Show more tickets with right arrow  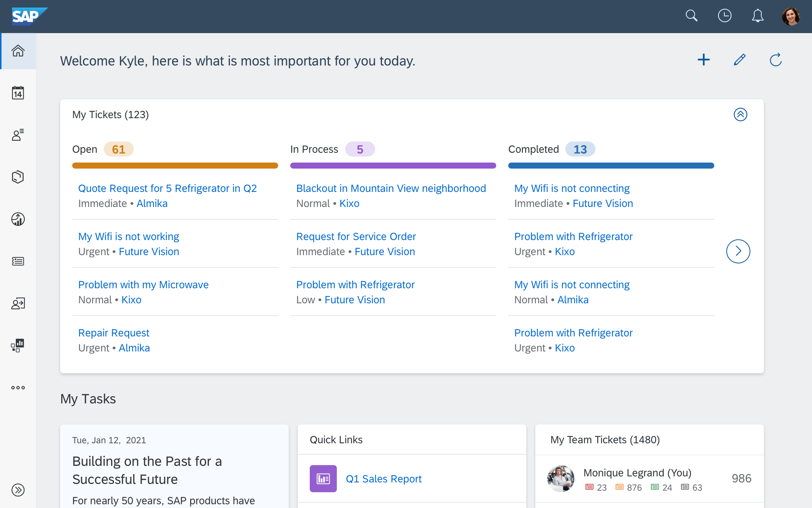(738, 251)
